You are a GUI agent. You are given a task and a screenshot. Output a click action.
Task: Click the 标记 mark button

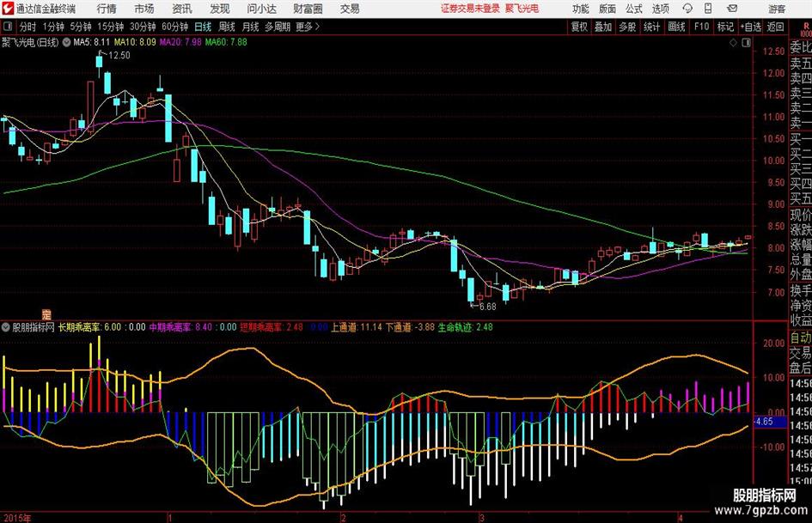click(725, 27)
